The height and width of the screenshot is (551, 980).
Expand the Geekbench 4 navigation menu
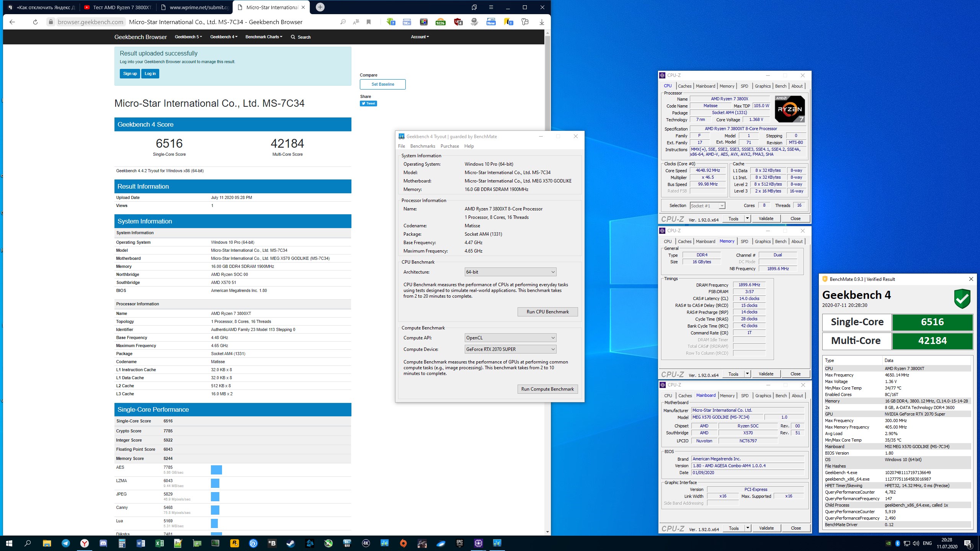224,37
